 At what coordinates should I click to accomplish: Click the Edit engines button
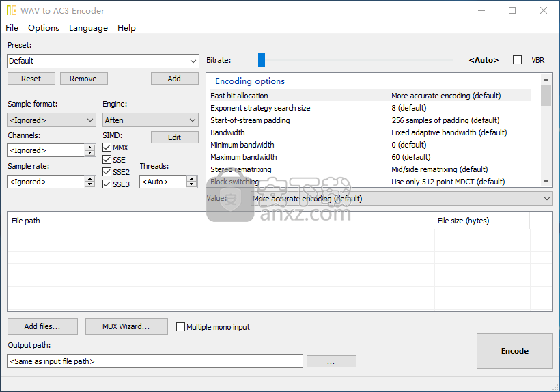tap(174, 137)
